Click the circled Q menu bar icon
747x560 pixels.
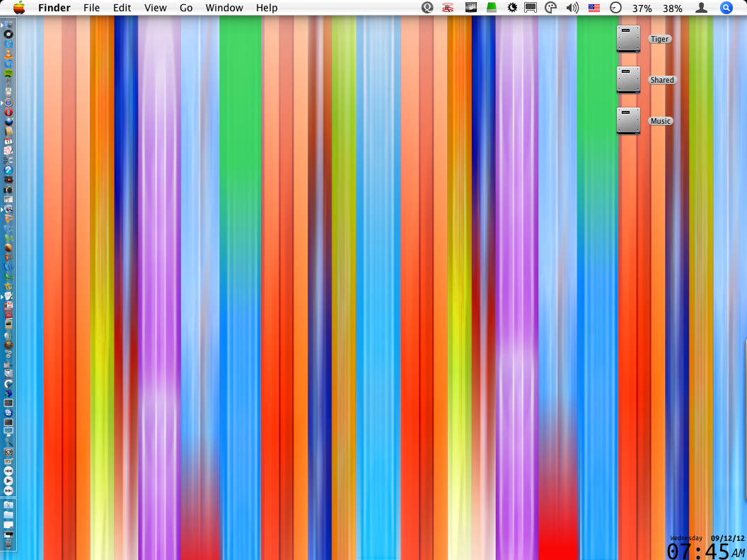pos(427,8)
